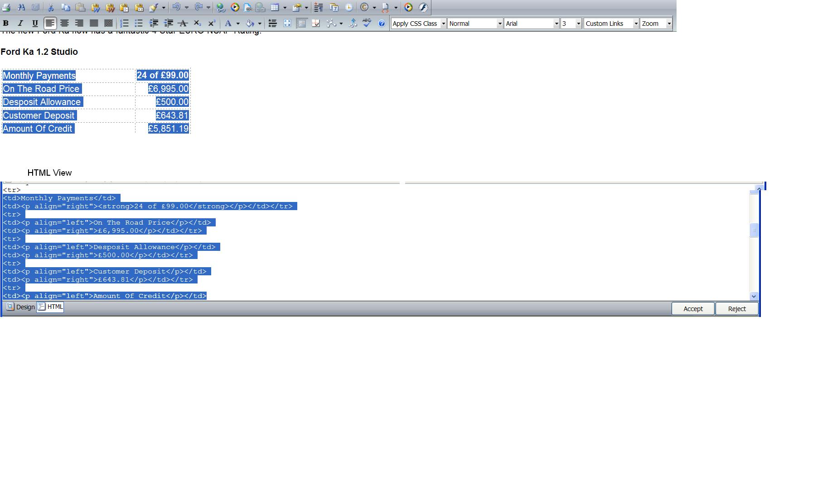The image size is (832, 504).
Task: Pick a background fill color
Action: point(250,23)
